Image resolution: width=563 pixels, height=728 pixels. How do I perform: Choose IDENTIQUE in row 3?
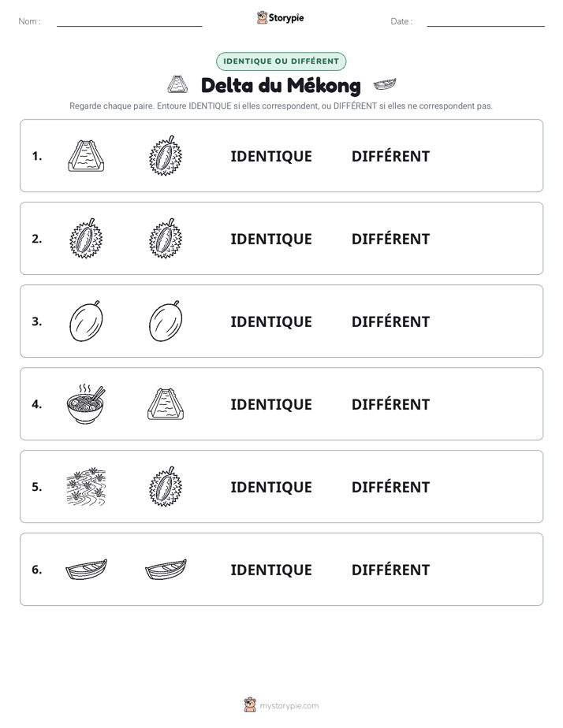point(271,321)
